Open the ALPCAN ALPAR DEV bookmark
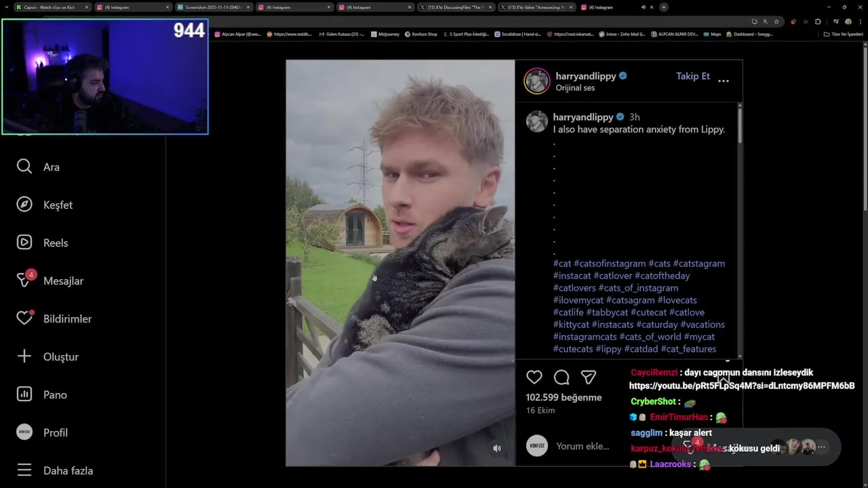This screenshot has width=868, height=488. point(675,34)
